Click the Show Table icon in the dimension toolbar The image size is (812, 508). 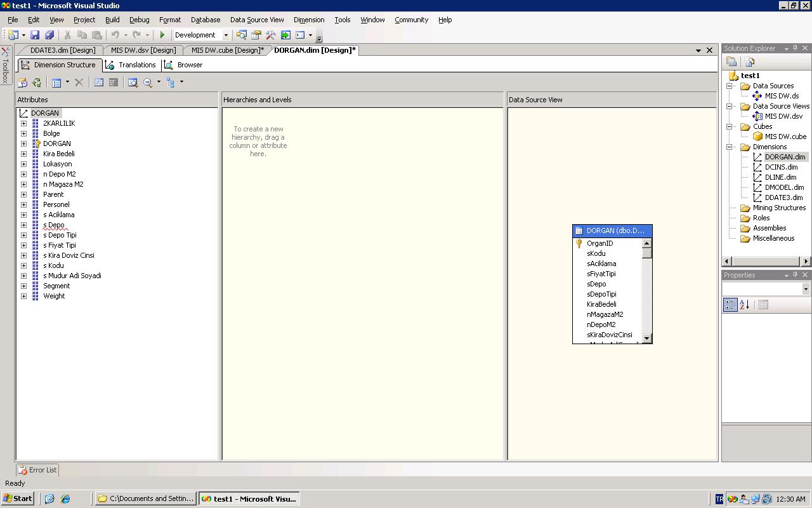pos(99,82)
